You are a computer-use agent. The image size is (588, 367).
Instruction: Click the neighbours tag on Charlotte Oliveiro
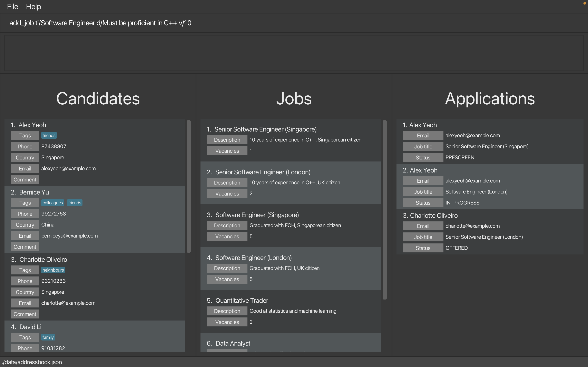tap(53, 270)
